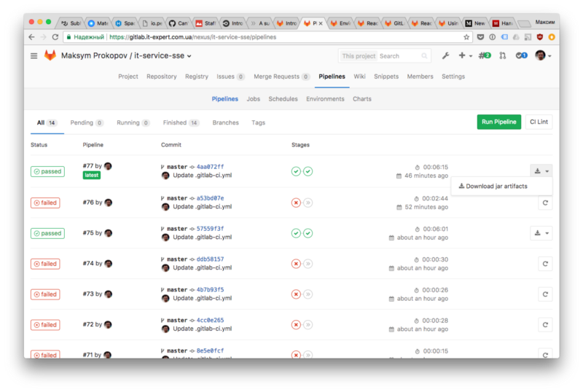The width and height of the screenshot is (583, 392).
Task: Click skipped second stage icon of pipeline #73
Action: click(x=308, y=294)
